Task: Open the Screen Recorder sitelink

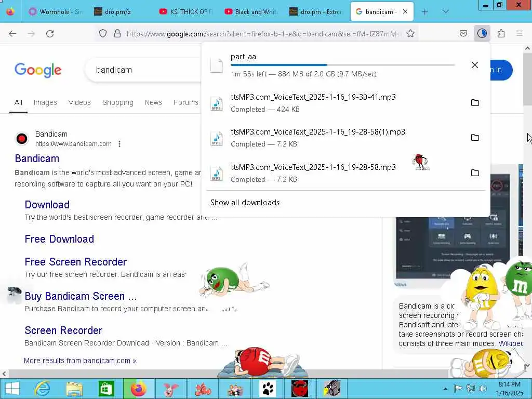Action: [63, 330]
